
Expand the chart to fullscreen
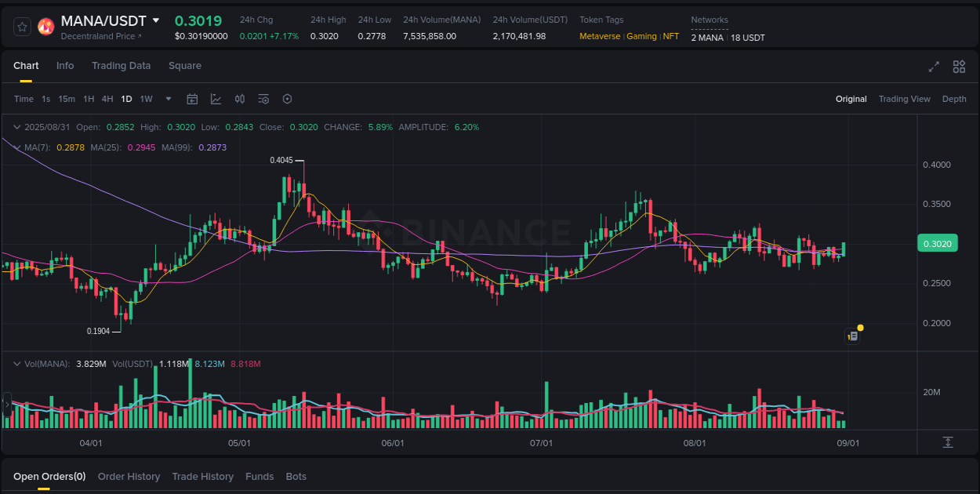coord(933,67)
